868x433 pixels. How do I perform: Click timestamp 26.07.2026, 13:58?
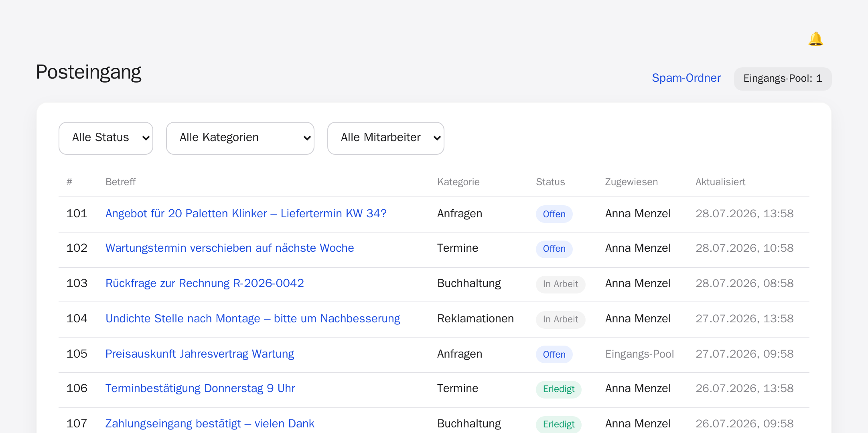click(x=744, y=388)
